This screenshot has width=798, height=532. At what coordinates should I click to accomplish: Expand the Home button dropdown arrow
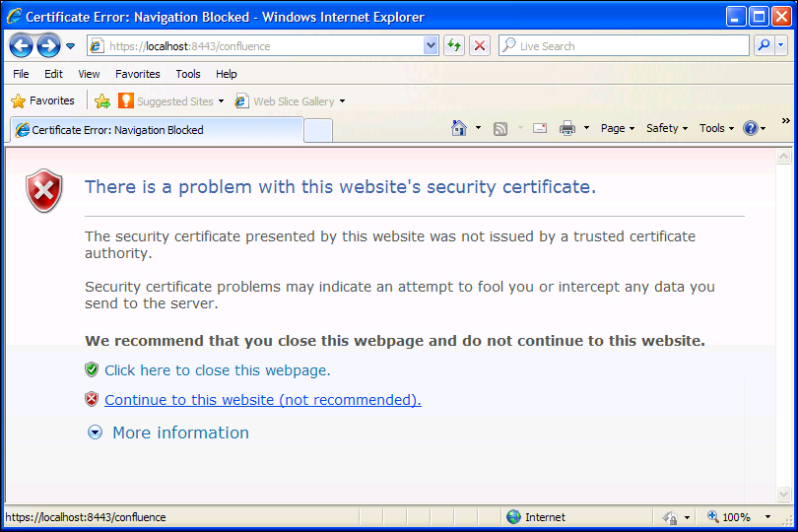coord(478,128)
